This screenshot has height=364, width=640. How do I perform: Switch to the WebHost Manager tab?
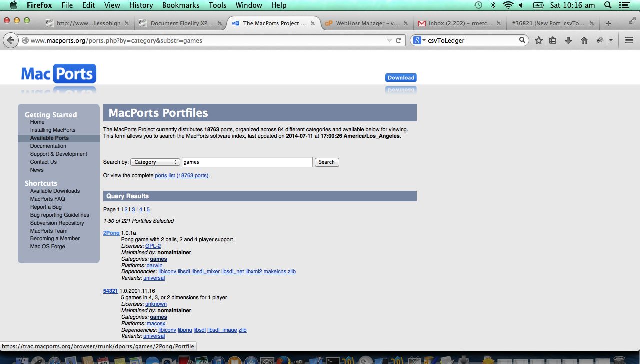tap(368, 23)
